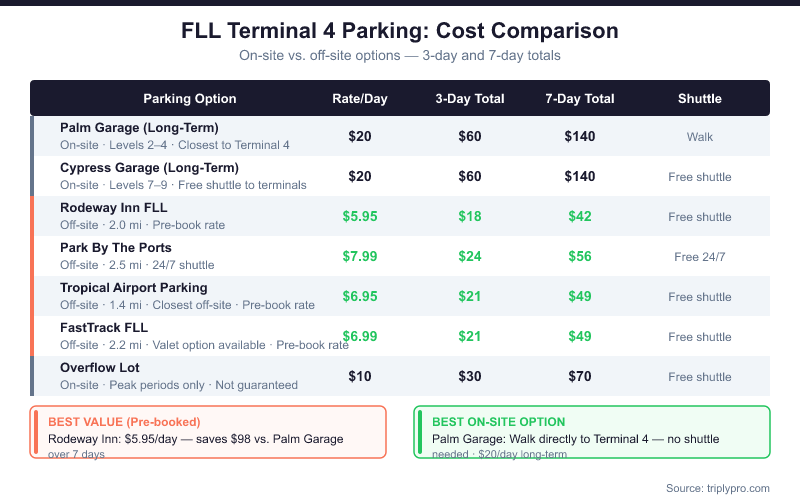
Task: Select the $42 seven-day total
Action: [x=580, y=216]
